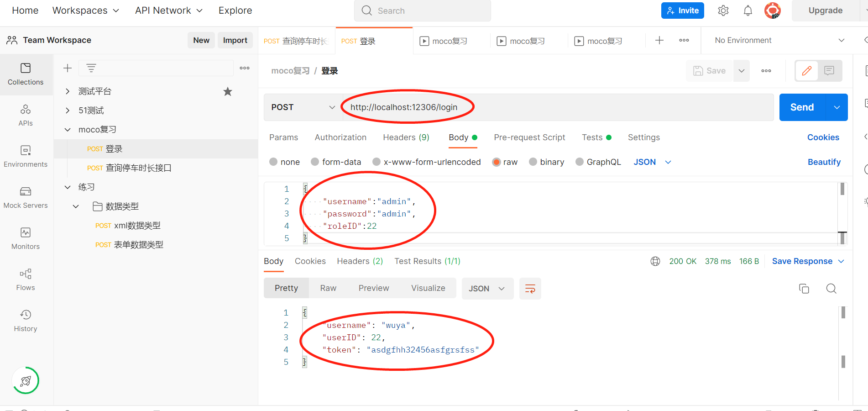The image size is (868, 411).
Task: Switch to the pencil edit mode icon
Action: click(807, 71)
